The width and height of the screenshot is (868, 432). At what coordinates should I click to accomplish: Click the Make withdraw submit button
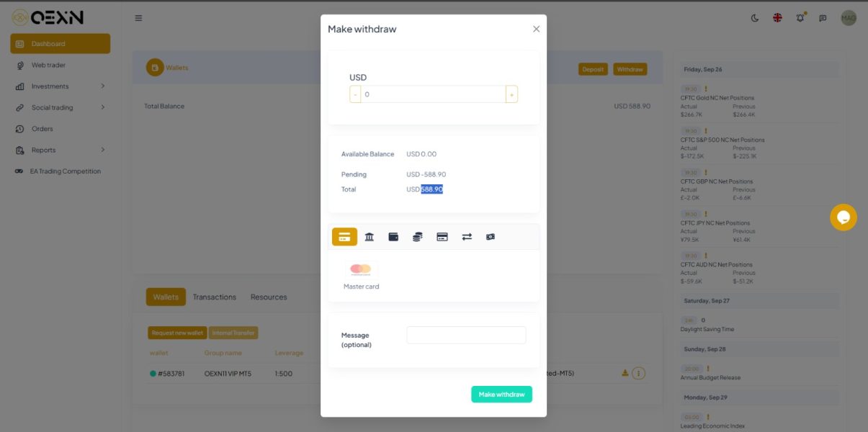[501, 394]
